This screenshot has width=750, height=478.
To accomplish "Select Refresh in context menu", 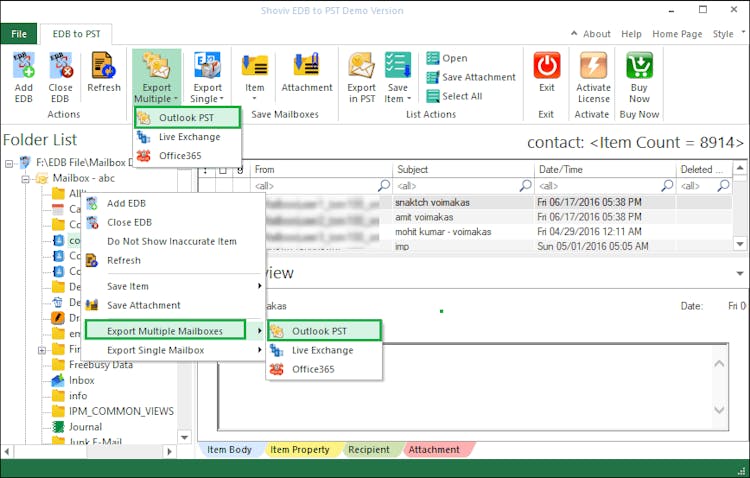I will pos(172,261).
